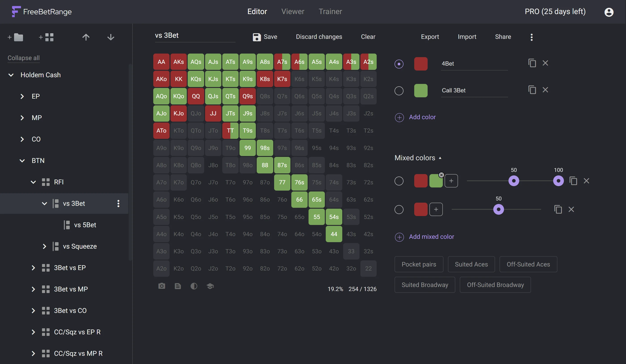This screenshot has height=364, width=626.
Task: Take a screenshot of the range grid
Action: click(162, 286)
